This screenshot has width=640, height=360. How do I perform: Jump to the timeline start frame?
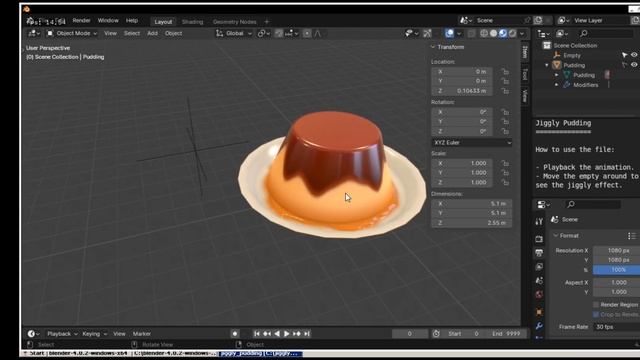tap(257, 334)
